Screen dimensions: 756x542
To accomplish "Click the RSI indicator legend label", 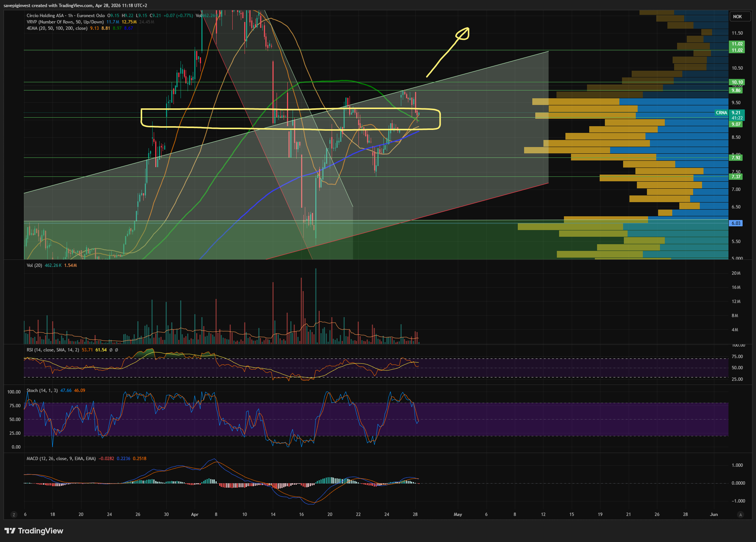I will (52, 350).
